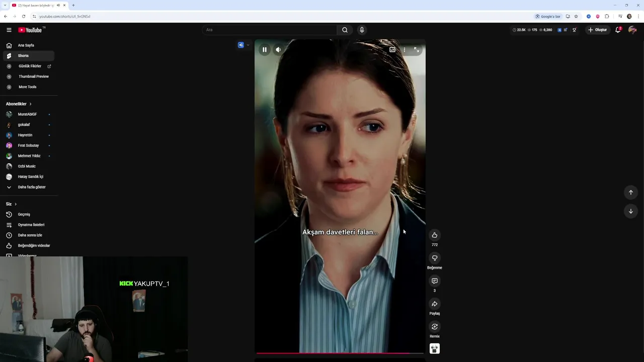Go to YouTube home via logo
The image size is (644, 362).
point(31,30)
